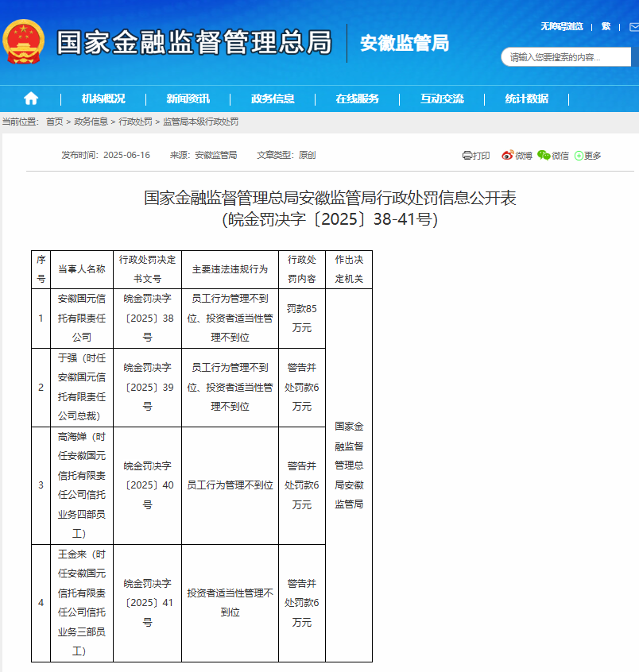
Task: Click the article title 行政处罚信息公开表
Action: click(330, 198)
